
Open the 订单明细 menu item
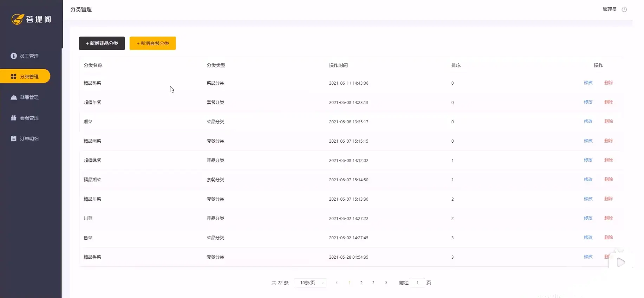(x=29, y=138)
